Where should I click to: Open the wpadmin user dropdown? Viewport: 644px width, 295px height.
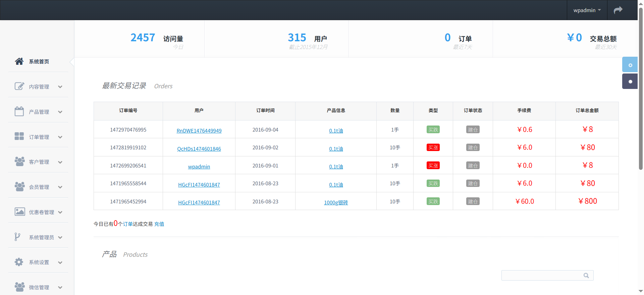587,10
